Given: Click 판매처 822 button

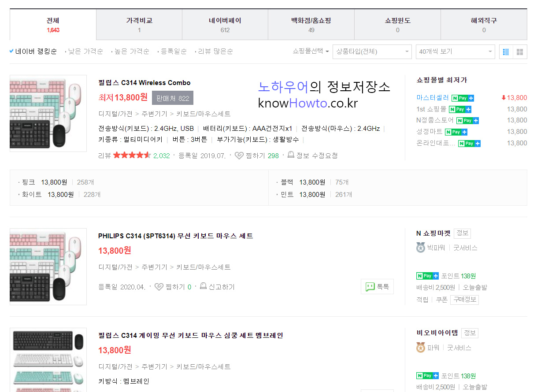Looking at the screenshot, I should [x=173, y=98].
